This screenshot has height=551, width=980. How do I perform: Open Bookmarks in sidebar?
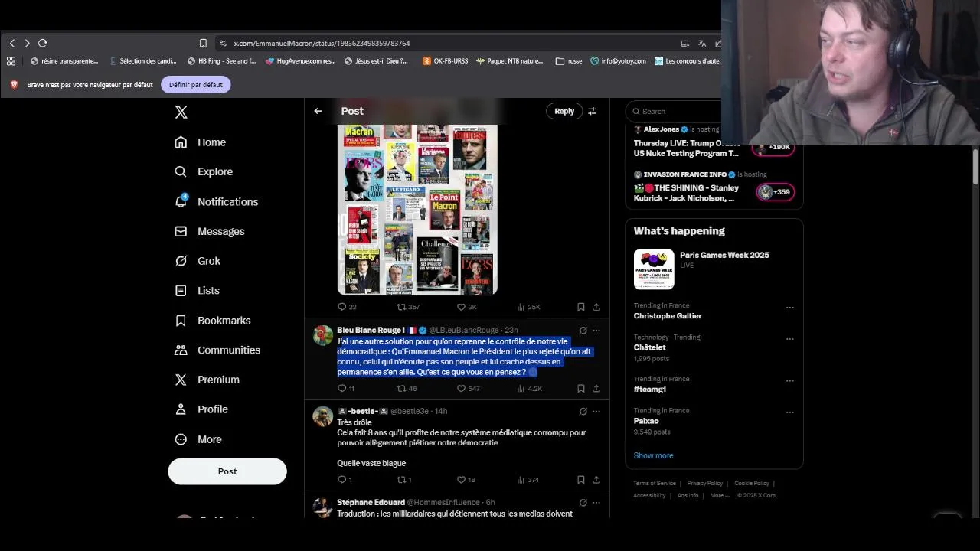coord(213,321)
